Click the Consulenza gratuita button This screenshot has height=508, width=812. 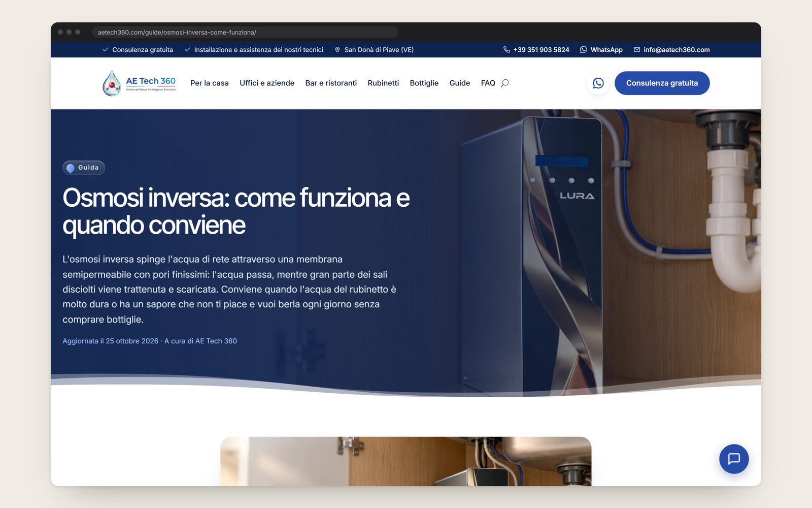pos(662,83)
